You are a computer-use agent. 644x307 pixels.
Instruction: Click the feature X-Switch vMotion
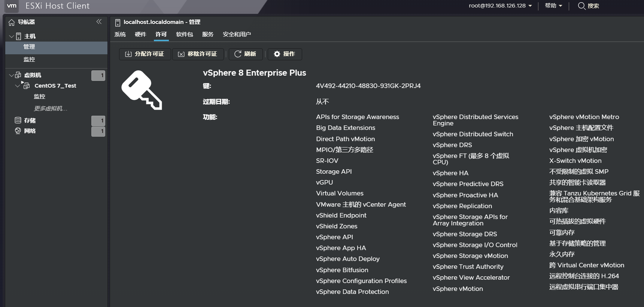[x=575, y=161]
